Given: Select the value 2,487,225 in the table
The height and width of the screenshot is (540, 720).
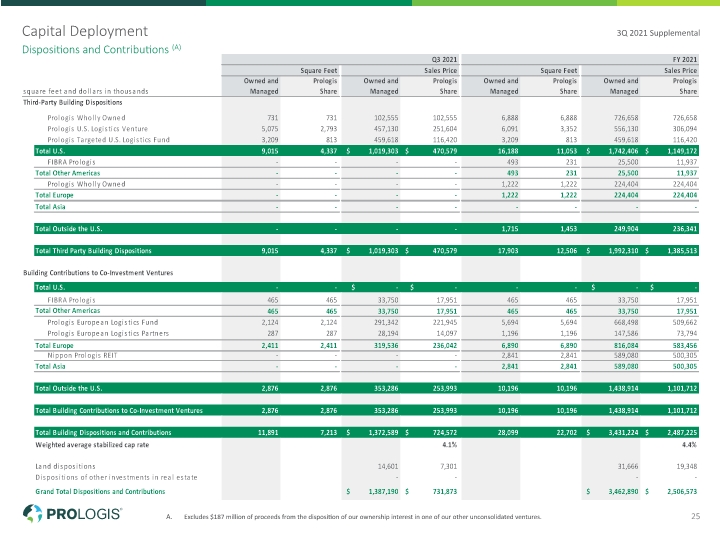Looking at the screenshot, I should (x=682, y=433).
